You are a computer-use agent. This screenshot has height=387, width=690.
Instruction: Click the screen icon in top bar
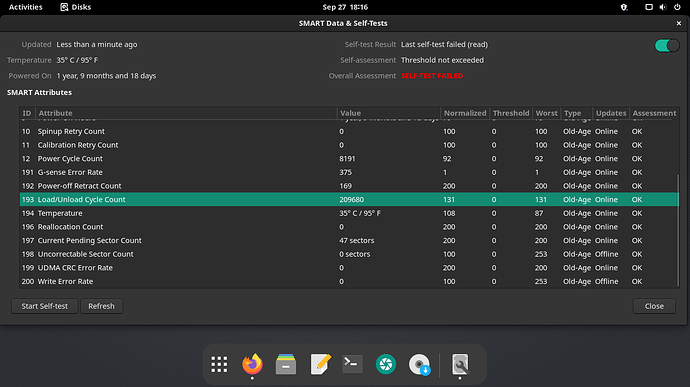point(649,7)
